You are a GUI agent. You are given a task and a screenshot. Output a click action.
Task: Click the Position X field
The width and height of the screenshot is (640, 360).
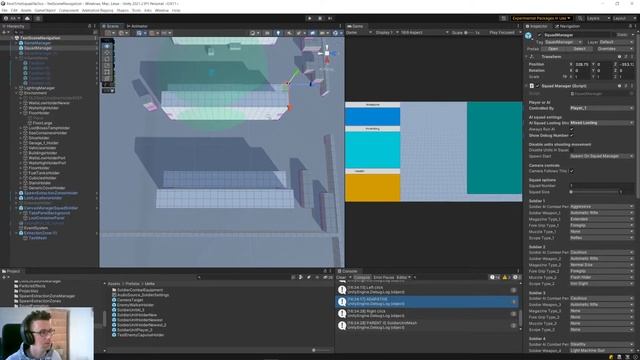coord(582,64)
